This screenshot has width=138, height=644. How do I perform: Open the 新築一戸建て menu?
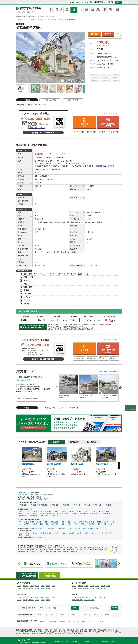point(67,10)
